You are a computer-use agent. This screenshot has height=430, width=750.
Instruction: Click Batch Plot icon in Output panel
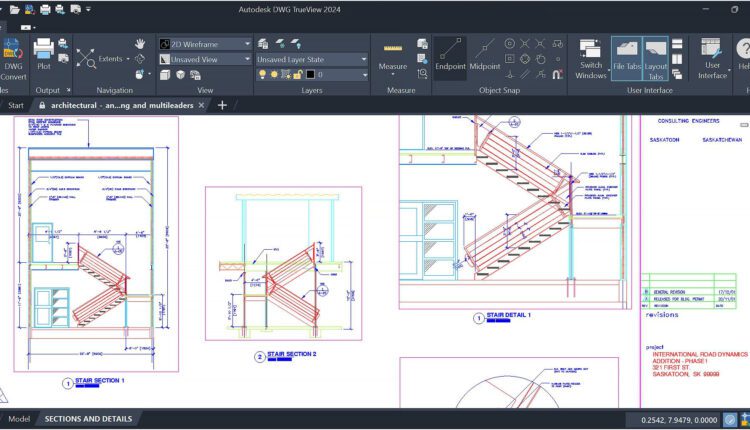pyautogui.click(x=63, y=44)
